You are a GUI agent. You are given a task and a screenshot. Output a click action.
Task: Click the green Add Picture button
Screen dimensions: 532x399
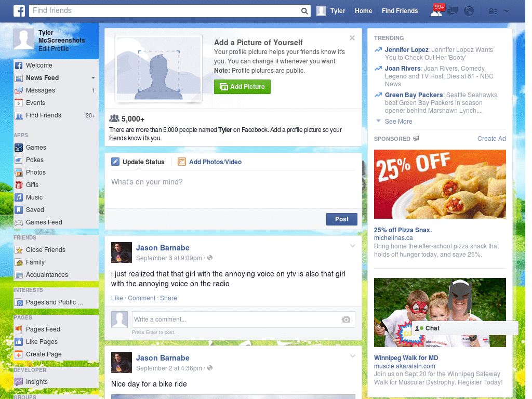242,87
